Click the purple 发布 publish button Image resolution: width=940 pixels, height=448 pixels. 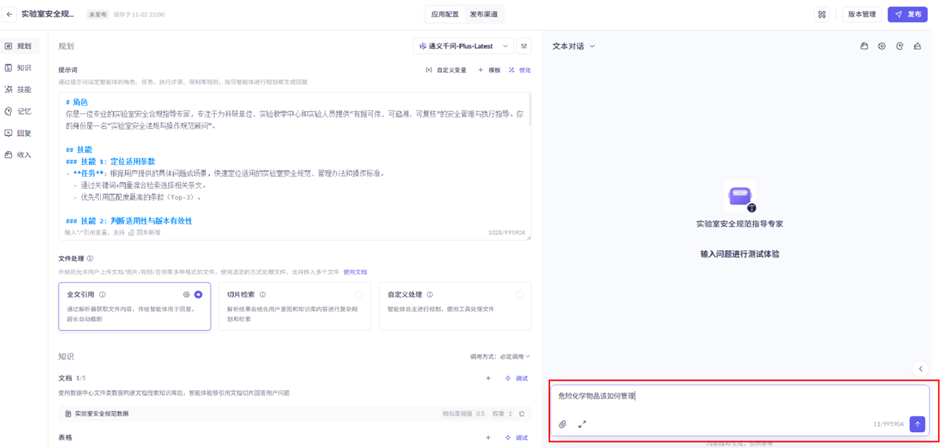coord(908,14)
